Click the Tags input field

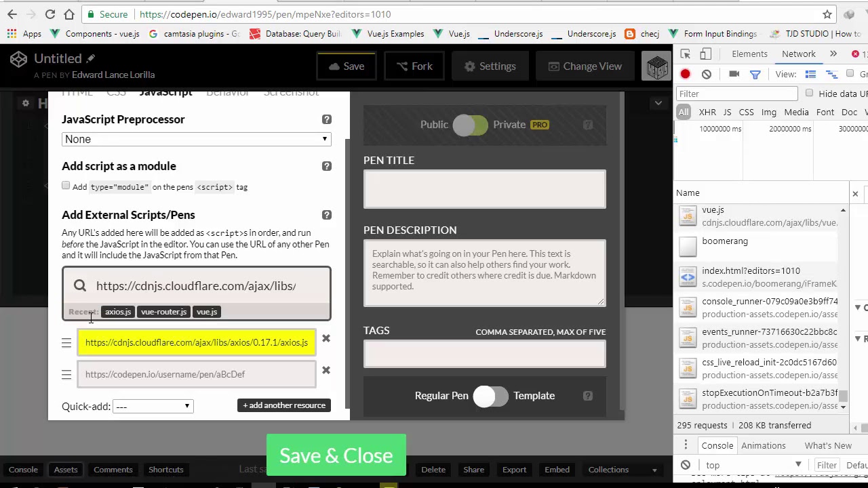pyautogui.click(x=485, y=354)
